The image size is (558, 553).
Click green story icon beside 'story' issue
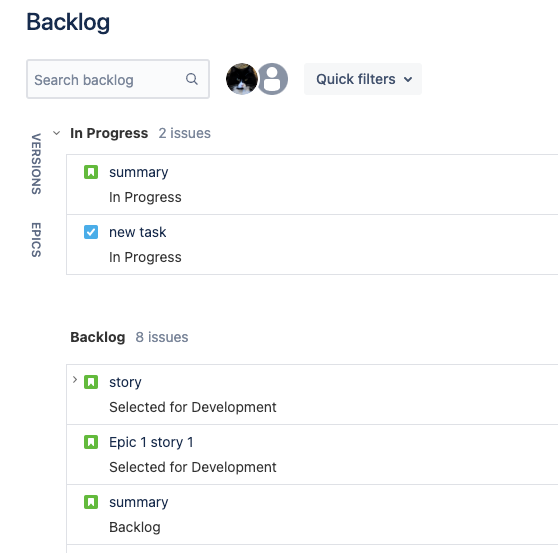(x=91, y=382)
